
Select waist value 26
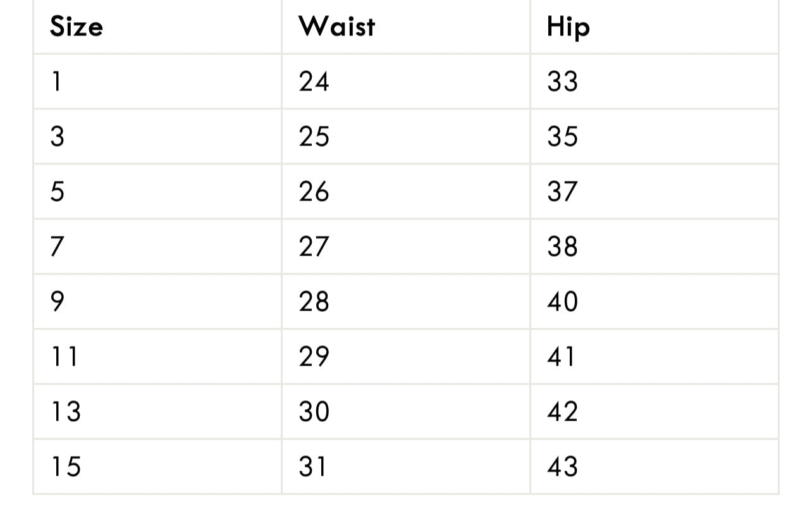tap(314, 191)
